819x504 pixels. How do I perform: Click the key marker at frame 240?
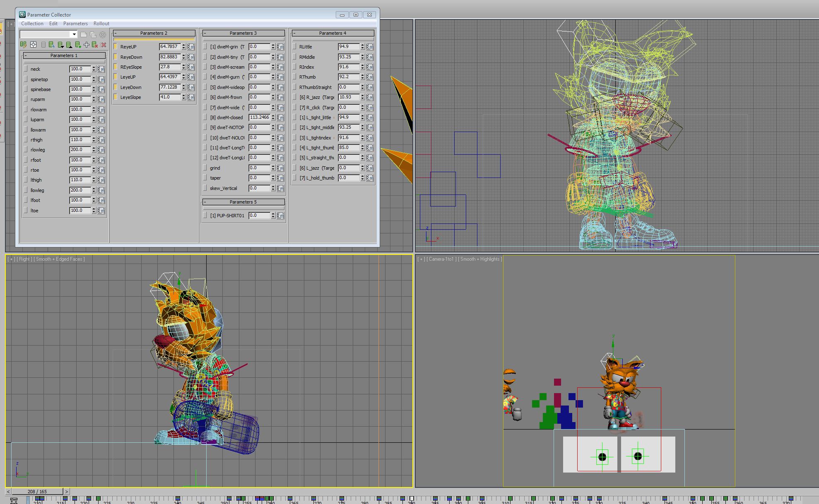(x=178, y=499)
